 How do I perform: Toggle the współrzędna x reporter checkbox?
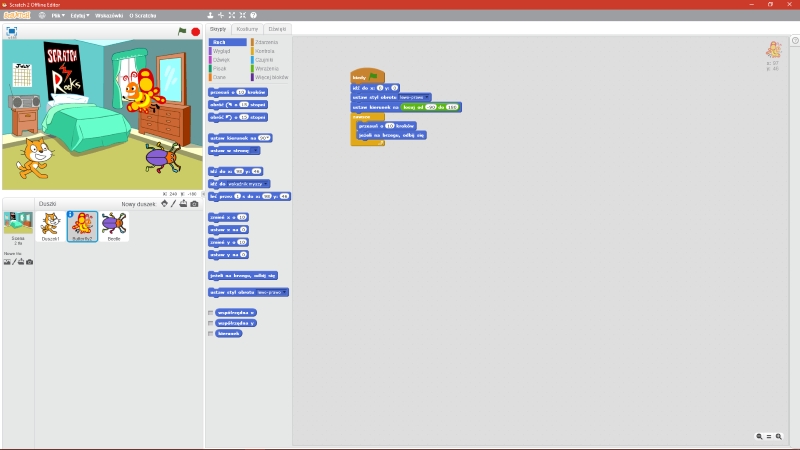210,312
